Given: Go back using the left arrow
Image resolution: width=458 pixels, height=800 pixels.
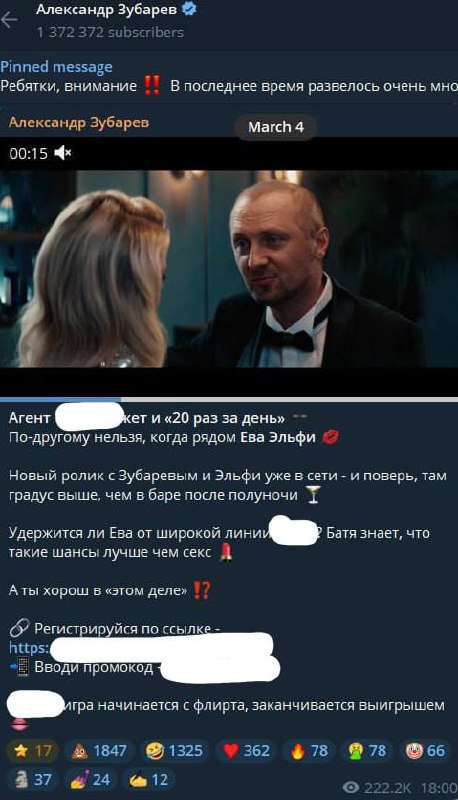Looking at the screenshot, I should tap(9, 19).
